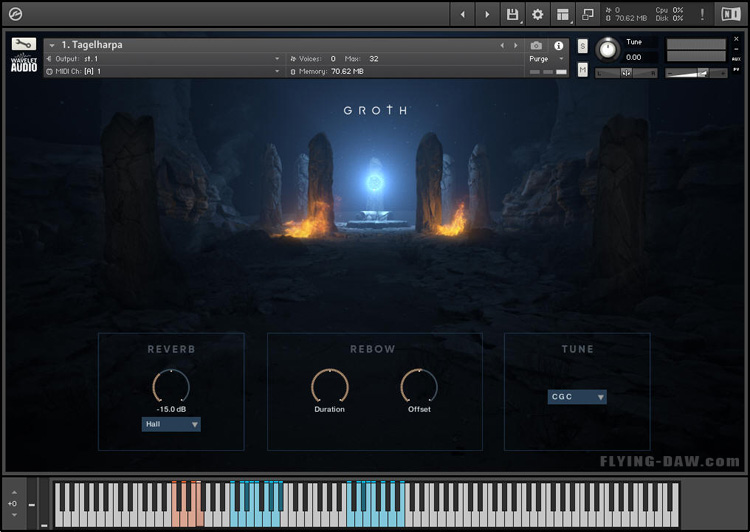Play a red keyswitch key on keyboard
Screen dimensions: 750x532
[x=176, y=519]
